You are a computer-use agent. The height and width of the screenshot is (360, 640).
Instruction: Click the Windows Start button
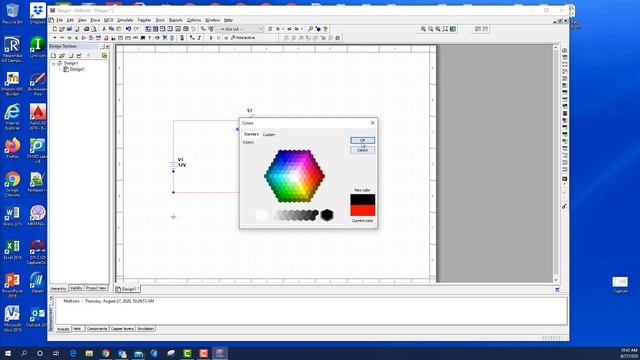8,353
